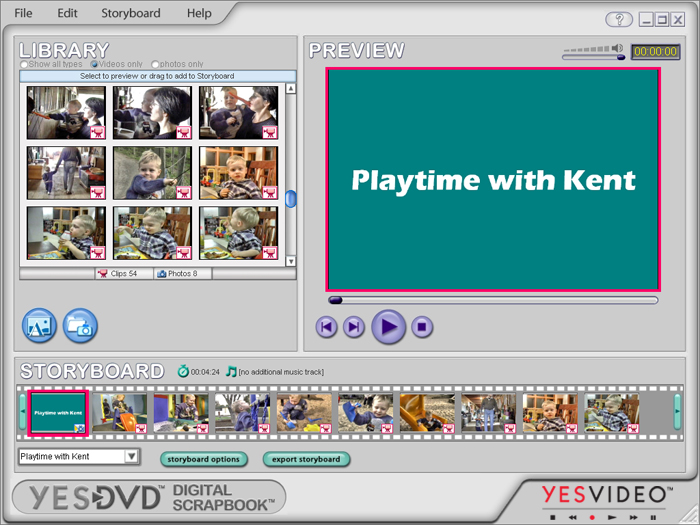Click the blue library scrollbar thumb
The image size is (700, 525).
(x=291, y=199)
